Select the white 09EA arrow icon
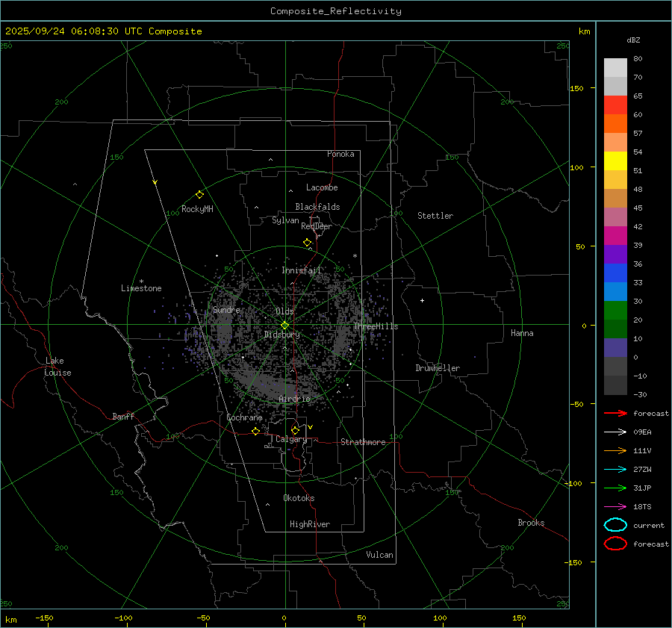The width and height of the screenshot is (672, 628). pyautogui.click(x=615, y=432)
